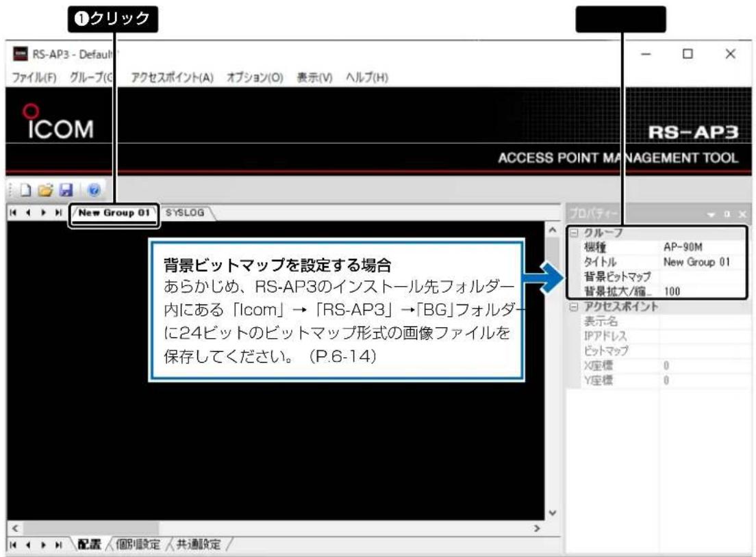Go to last group tab arrow
This screenshot has height=557, width=756.
[58, 213]
